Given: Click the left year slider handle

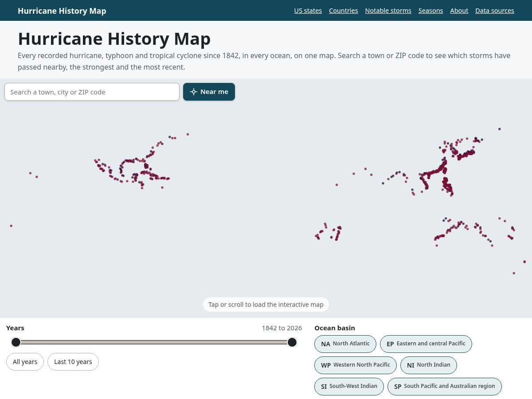Looking at the screenshot, I should click(x=16, y=342).
